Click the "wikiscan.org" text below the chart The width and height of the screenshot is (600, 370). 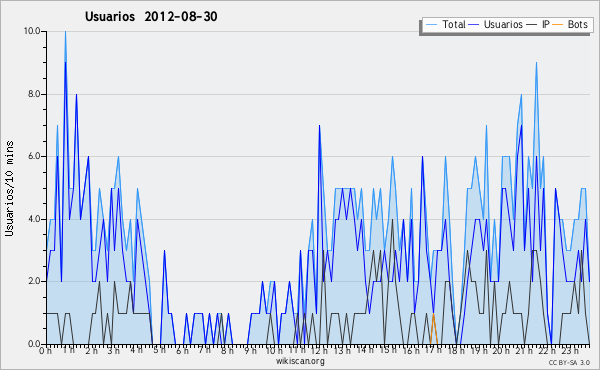coord(300,361)
